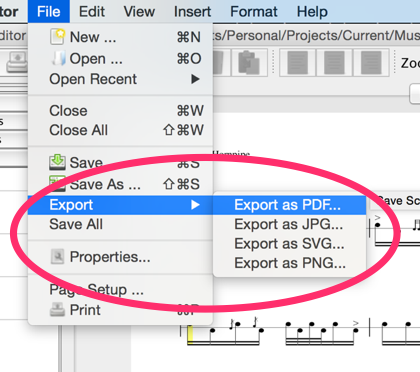420x372 pixels.
Task: Select the left text alignment toolbar icon
Action: coord(297,62)
